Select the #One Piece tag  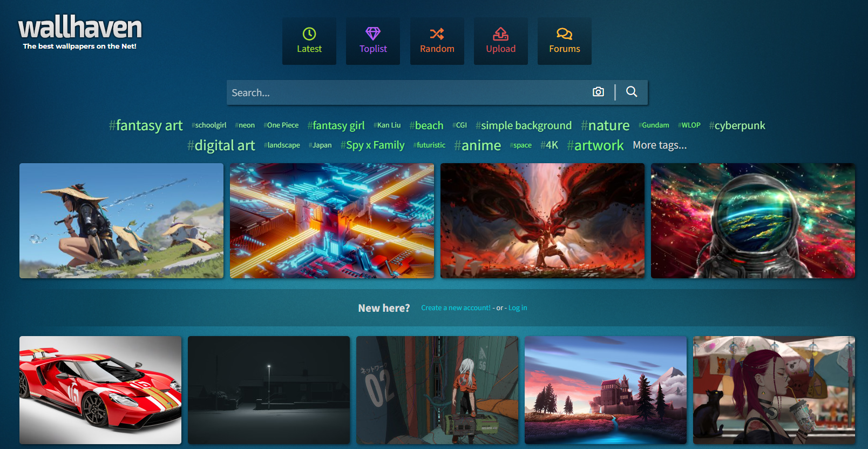coord(281,125)
